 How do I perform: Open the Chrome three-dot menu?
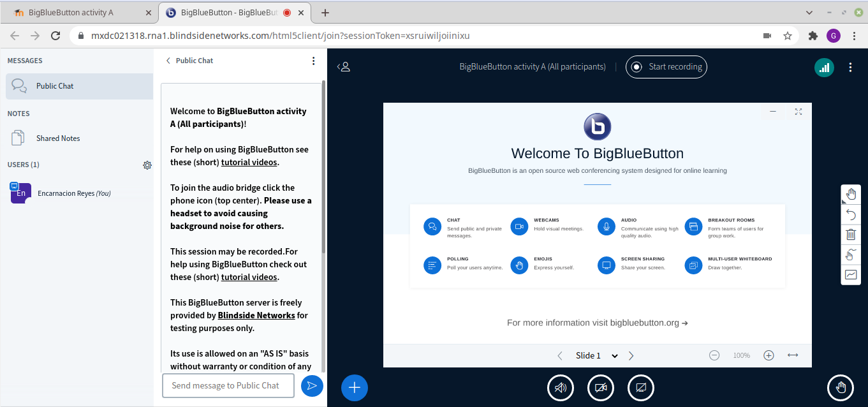point(854,36)
